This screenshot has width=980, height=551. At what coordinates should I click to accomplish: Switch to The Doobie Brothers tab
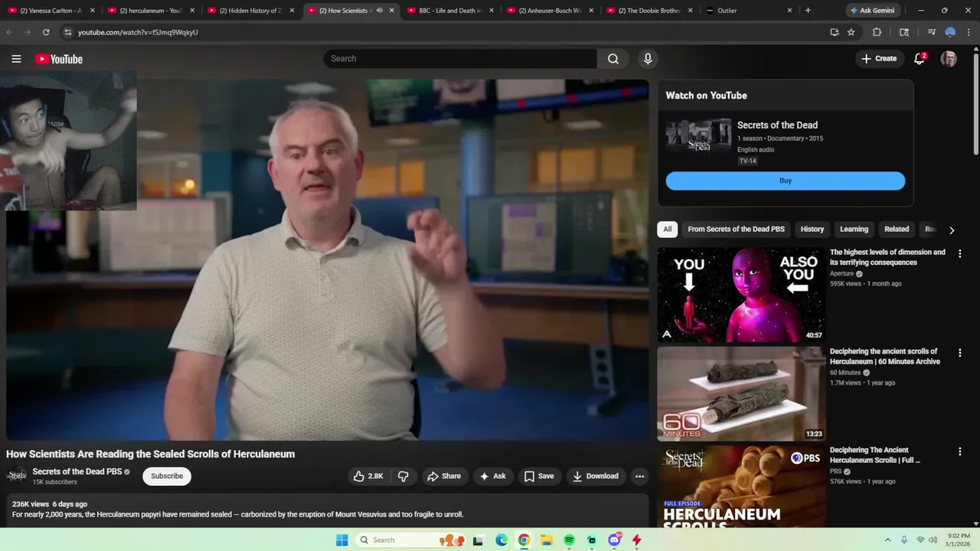tap(648, 11)
